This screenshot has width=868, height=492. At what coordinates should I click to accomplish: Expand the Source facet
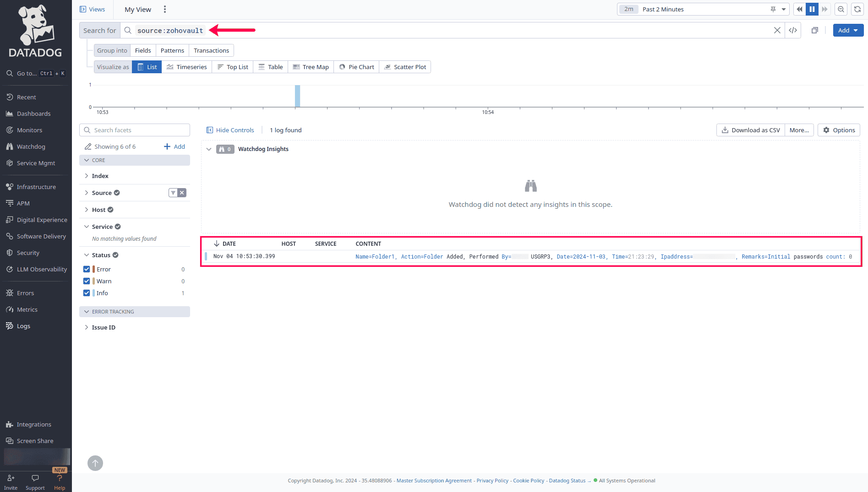coord(87,193)
